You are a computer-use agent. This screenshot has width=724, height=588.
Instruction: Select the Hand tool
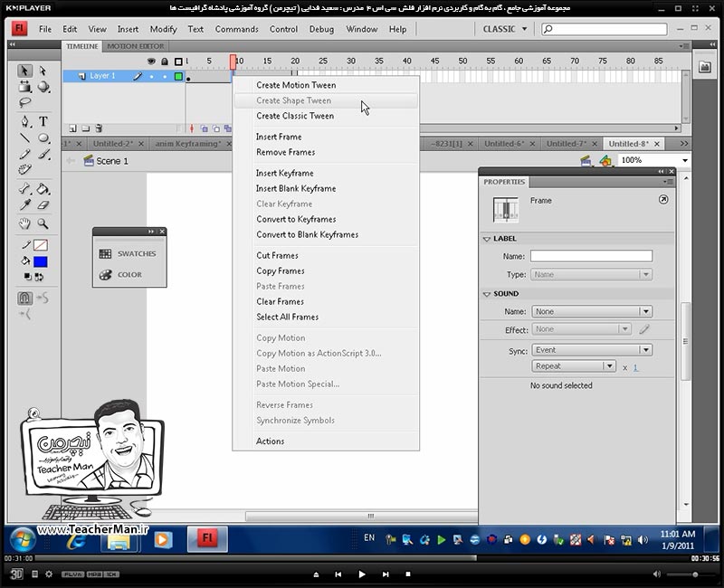pos(24,223)
